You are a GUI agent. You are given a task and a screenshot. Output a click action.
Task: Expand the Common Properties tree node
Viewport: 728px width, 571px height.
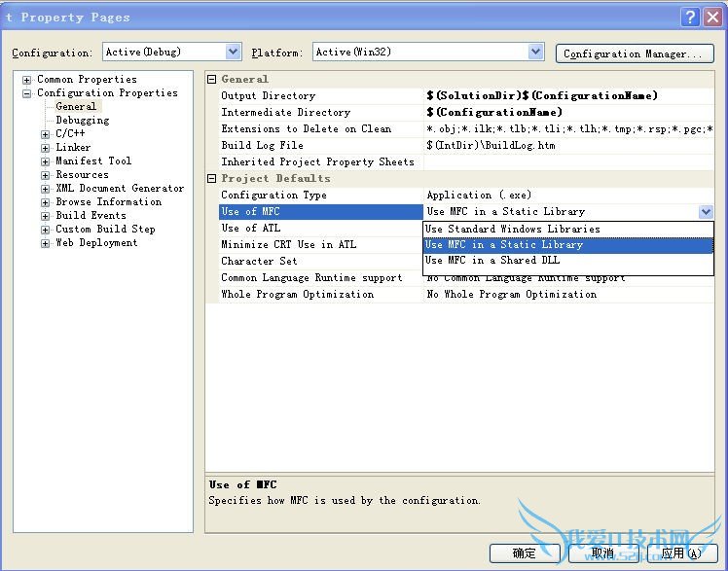27,80
